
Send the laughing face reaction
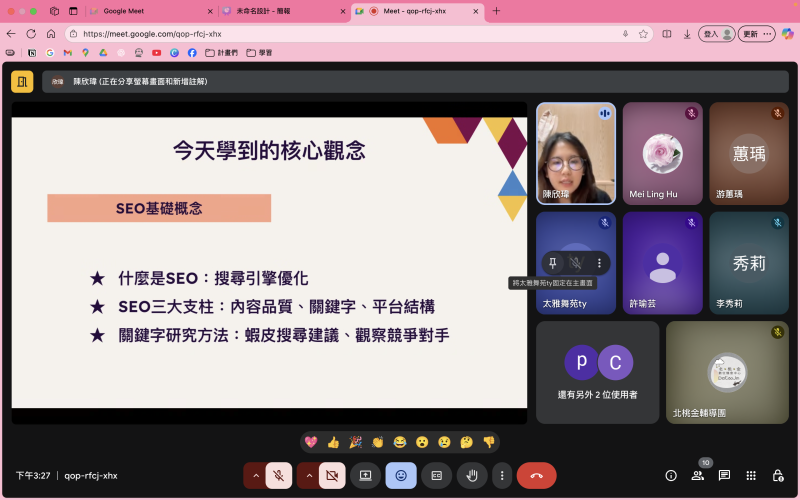point(400,442)
